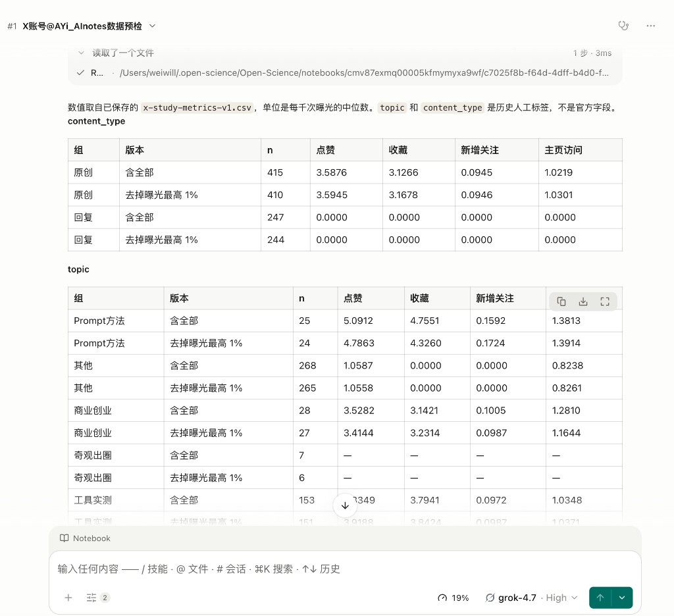Copy the topic table

[561, 301]
